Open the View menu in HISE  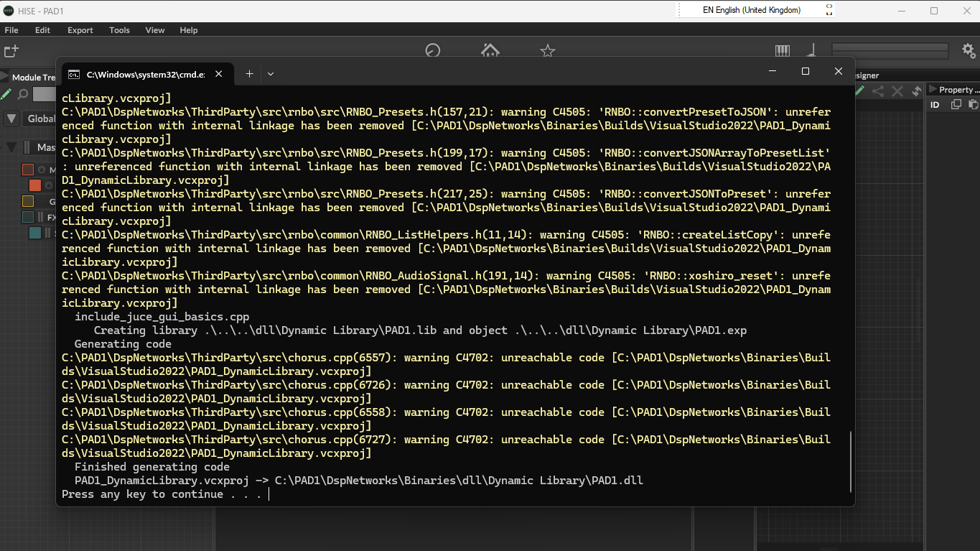click(x=155, y=30)
